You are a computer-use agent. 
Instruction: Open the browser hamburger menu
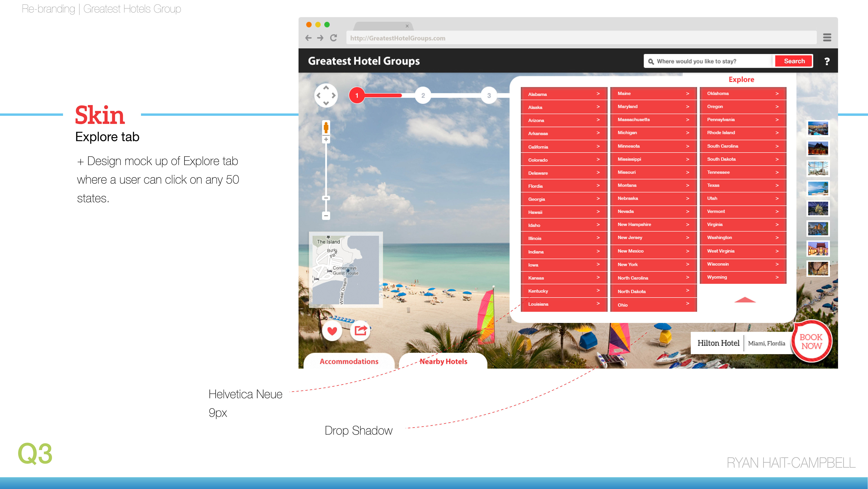point(827,37)
